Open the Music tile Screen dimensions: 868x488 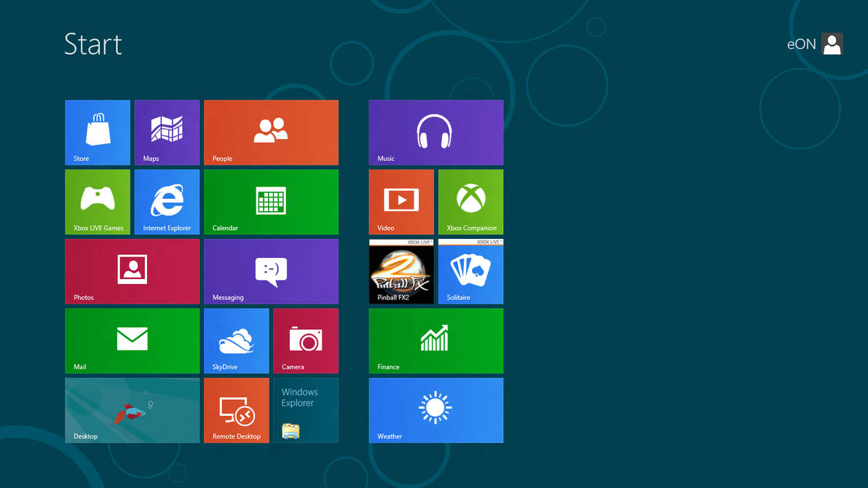[x=435, y=133]
